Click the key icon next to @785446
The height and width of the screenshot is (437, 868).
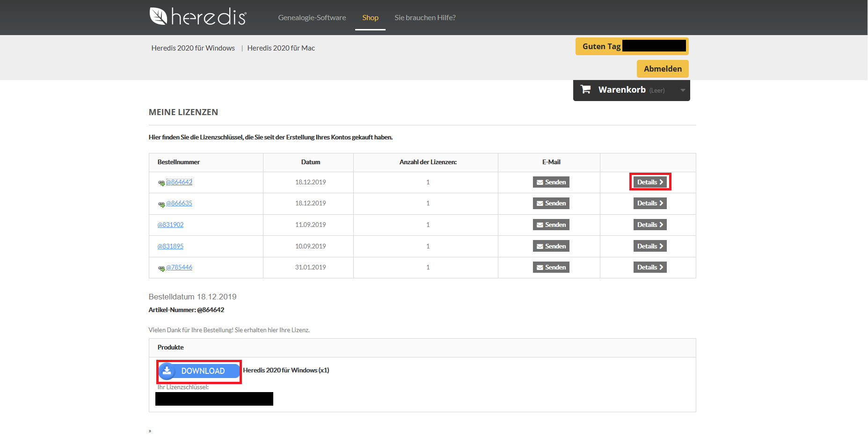pyautogui.click(x=161, y=268)
